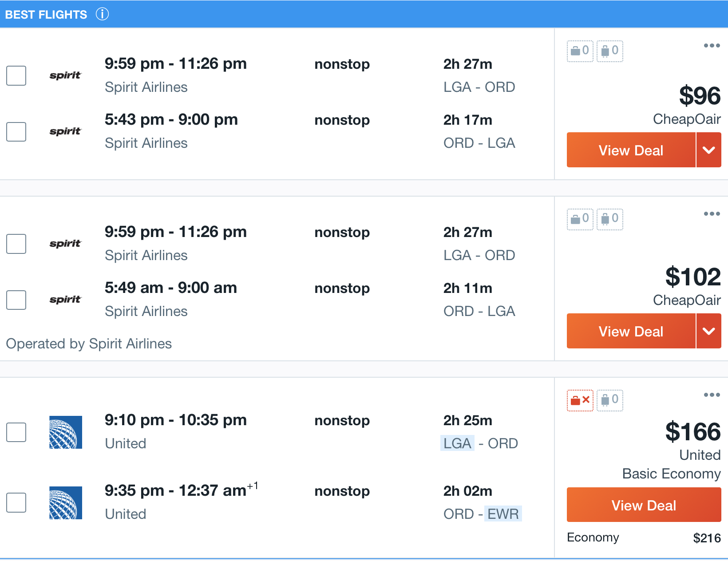
Task: Expand View Deal dropdown on $96 offer
Action: coord(709,150)
